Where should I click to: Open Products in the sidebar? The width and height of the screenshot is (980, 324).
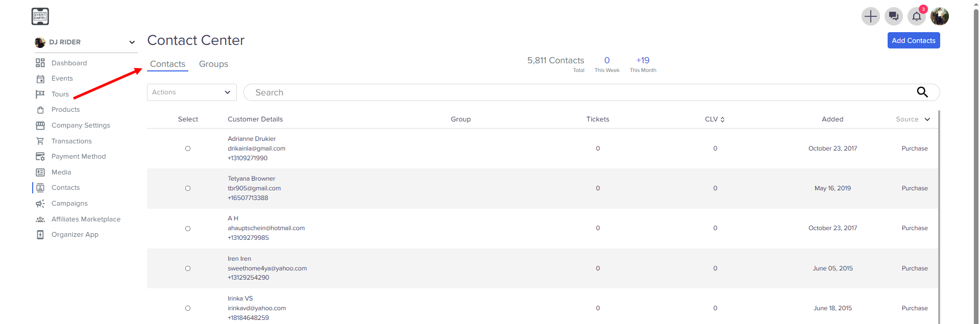coord(66,110)
